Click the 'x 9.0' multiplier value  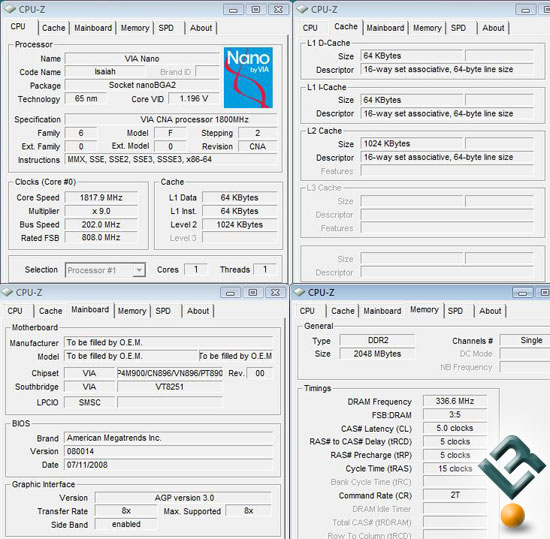(101, 211)
